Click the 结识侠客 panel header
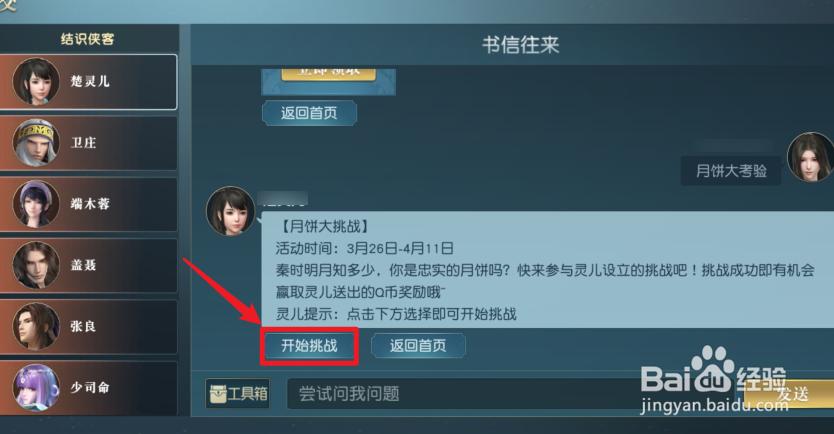The height and width of the screenshot is (434, 834). click(x=88, y=39)
